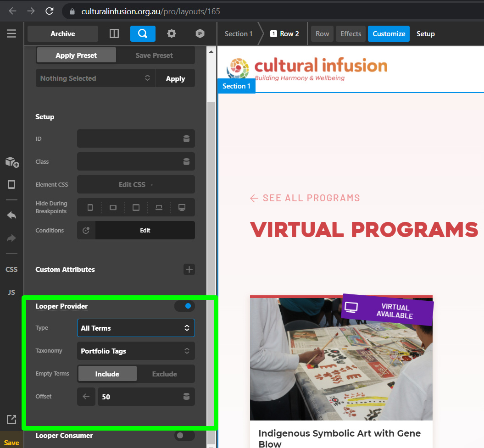The image size is (484, 448).
Task: Open the Nothing Selected preset dropdown
Action: pyautogui.click(x=95, y=78)
